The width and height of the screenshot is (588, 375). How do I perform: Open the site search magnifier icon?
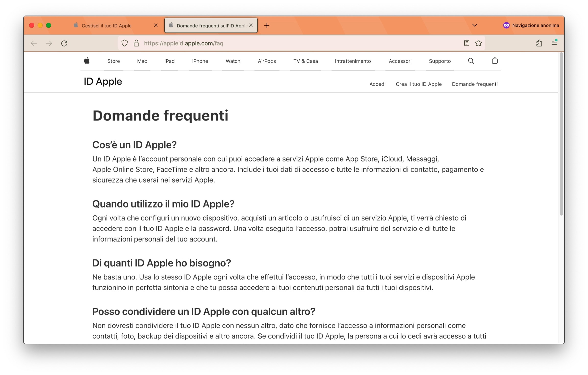click(x=471, y=61)
